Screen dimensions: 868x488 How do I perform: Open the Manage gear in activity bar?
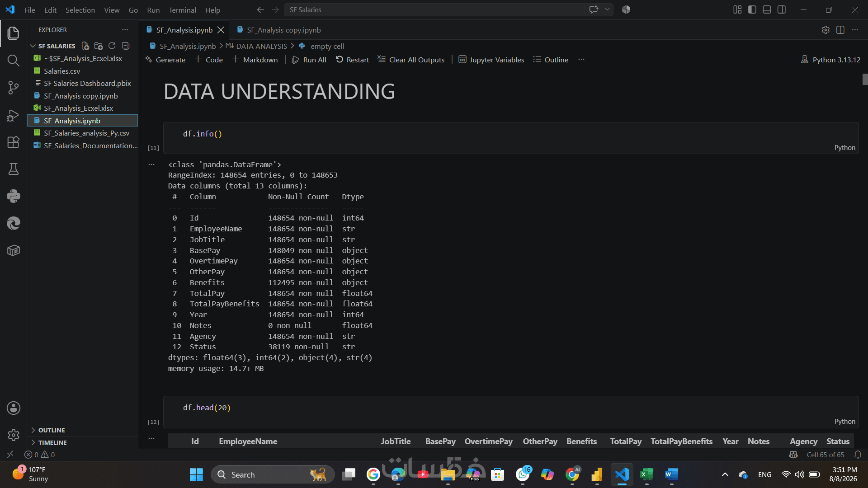point(14,435)
